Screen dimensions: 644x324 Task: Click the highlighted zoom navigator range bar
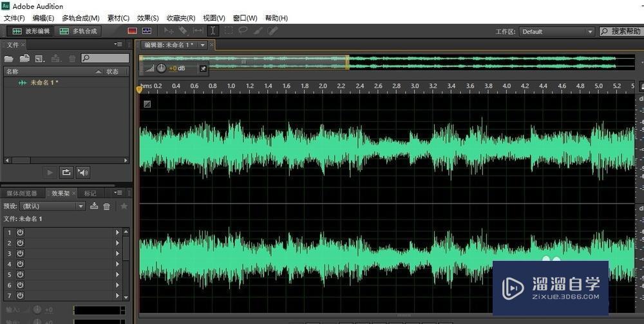point(244,62)
